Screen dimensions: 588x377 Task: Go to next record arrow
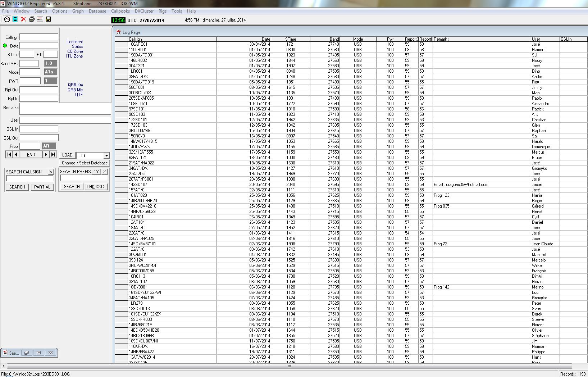(x=46, y=155)
